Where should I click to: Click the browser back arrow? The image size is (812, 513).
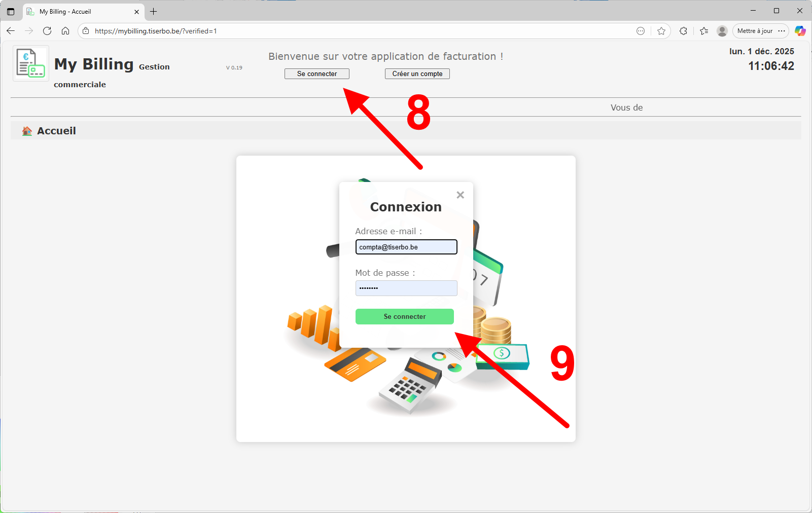tap(11, 31)
